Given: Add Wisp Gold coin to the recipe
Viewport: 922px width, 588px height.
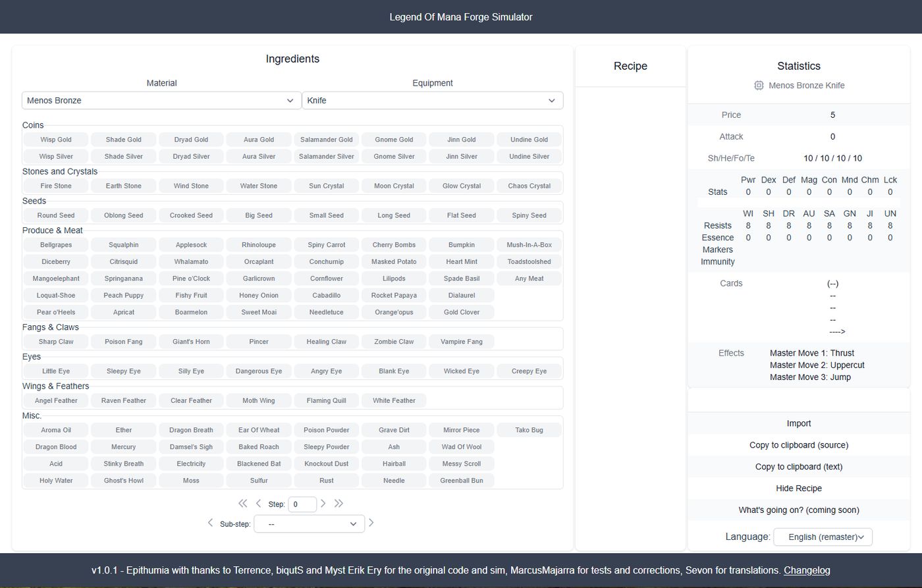Looking at the screenshot, I should tap(55, 139).
